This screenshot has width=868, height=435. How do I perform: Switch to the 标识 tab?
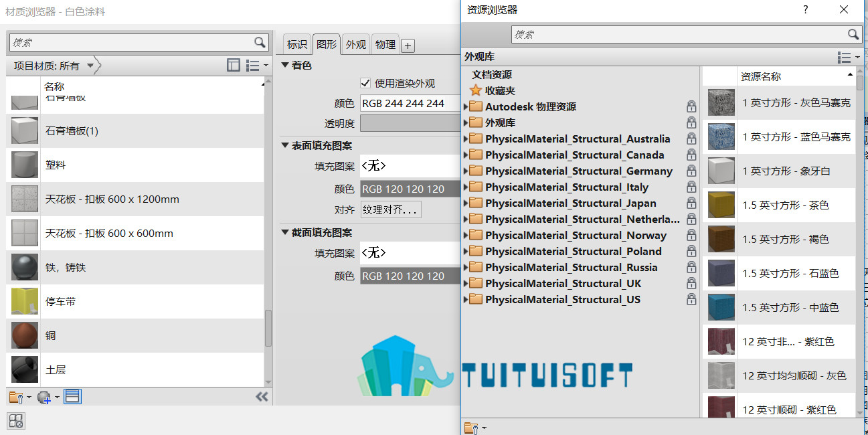296,44
